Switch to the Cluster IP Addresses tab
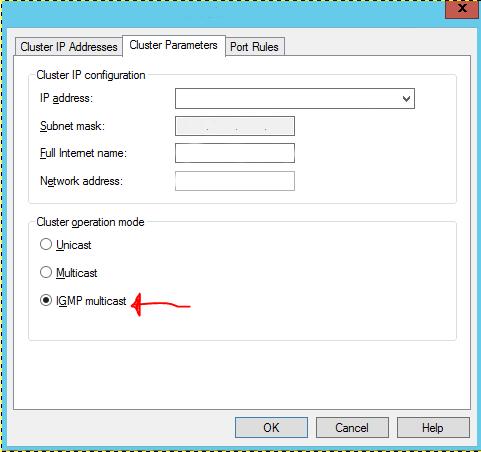481x452 pixels. coord(69,47)
